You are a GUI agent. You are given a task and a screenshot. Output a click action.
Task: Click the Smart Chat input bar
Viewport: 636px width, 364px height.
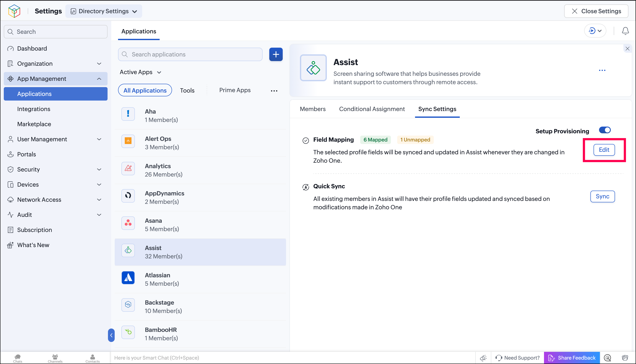click(x=293, y=358)
